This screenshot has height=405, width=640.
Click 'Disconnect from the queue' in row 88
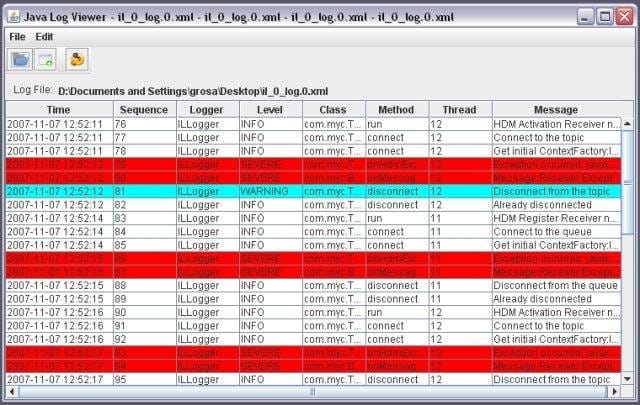click(555, 285)
